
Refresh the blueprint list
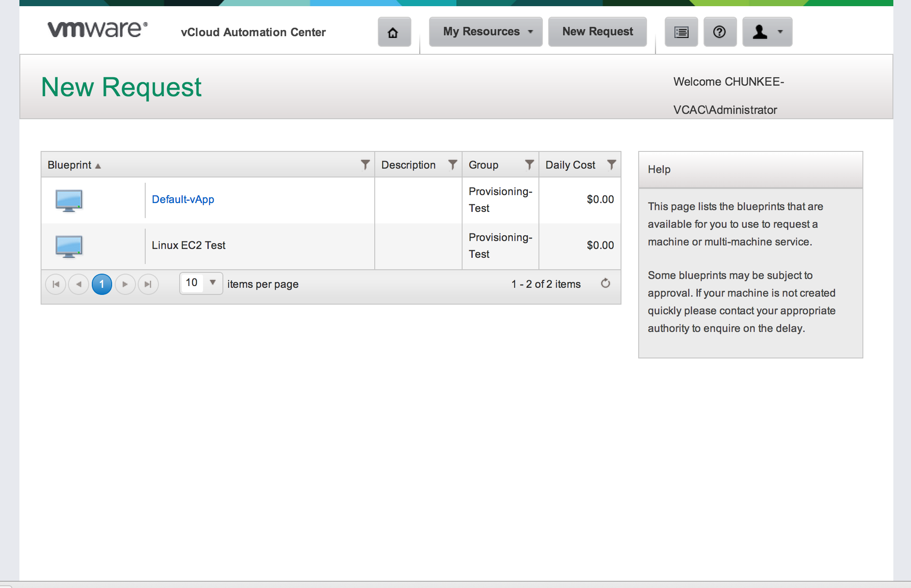point(606,283)
